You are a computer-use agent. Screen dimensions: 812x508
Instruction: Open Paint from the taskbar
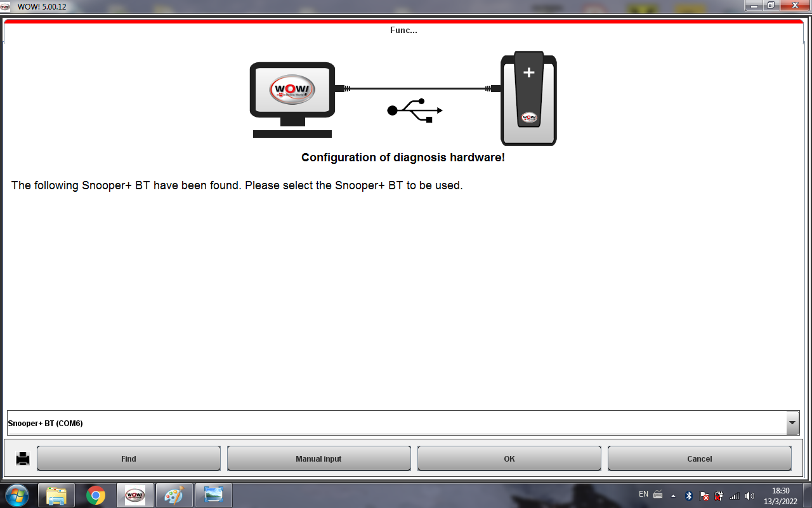click(x=174, y=495)
